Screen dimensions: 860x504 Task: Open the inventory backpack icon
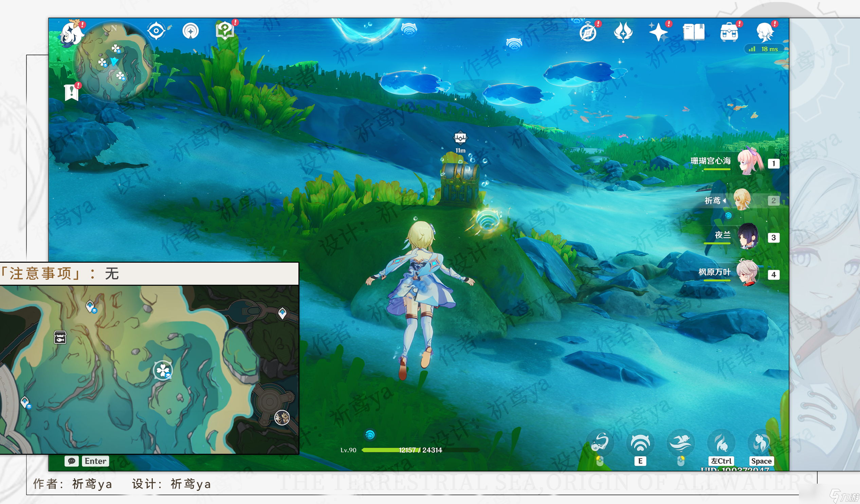(729, 32)
